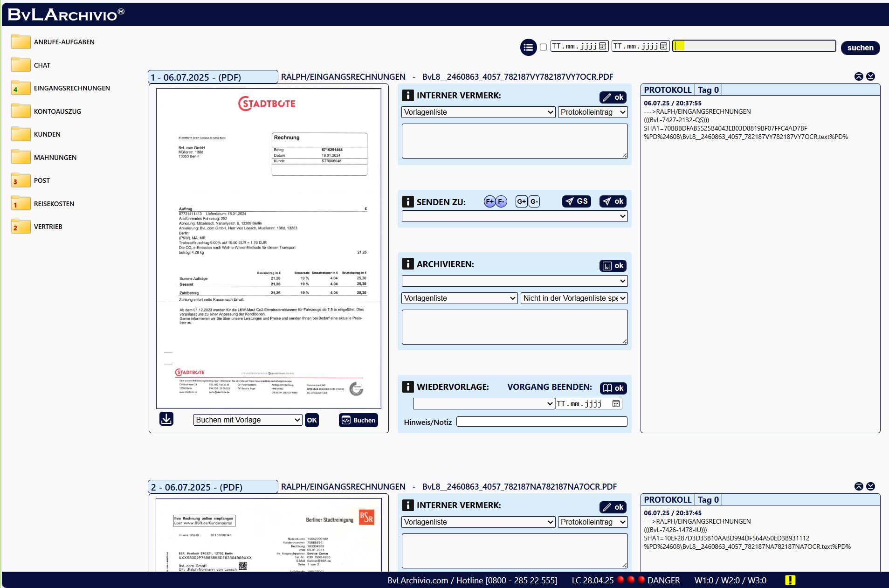Click the Wiedervorlage book ok button

[613, 388]
